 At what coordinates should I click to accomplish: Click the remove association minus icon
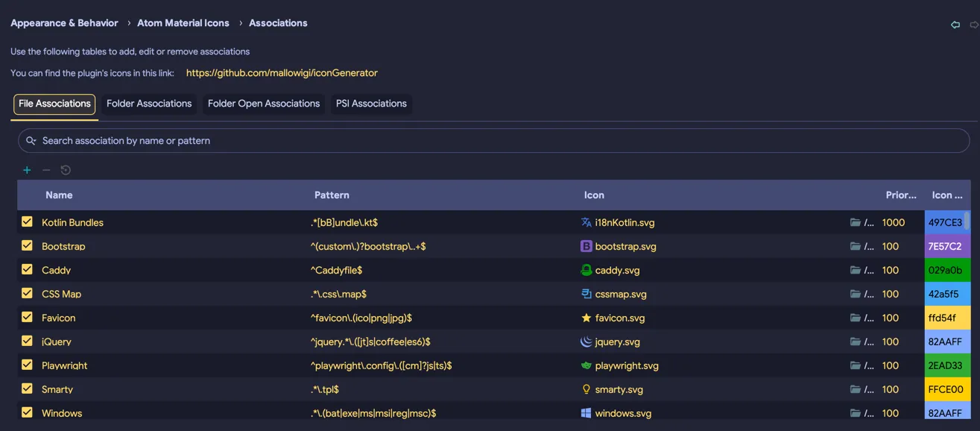(46, 170)
